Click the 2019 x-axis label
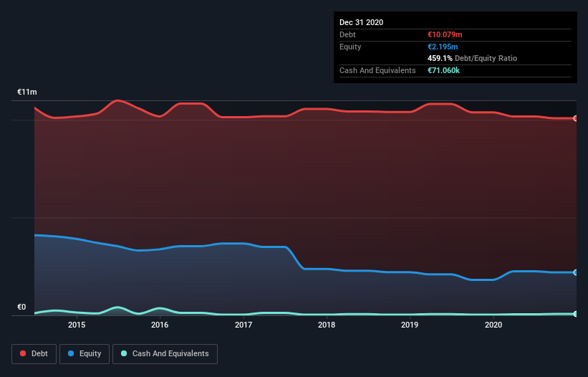Image resolution: width=588 pixels, height=377 pixels. (410, 325)
